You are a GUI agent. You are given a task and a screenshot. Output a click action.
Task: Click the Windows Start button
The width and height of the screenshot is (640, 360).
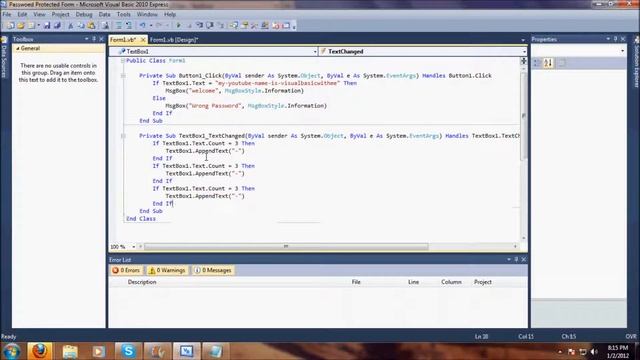tap(11, 351)
